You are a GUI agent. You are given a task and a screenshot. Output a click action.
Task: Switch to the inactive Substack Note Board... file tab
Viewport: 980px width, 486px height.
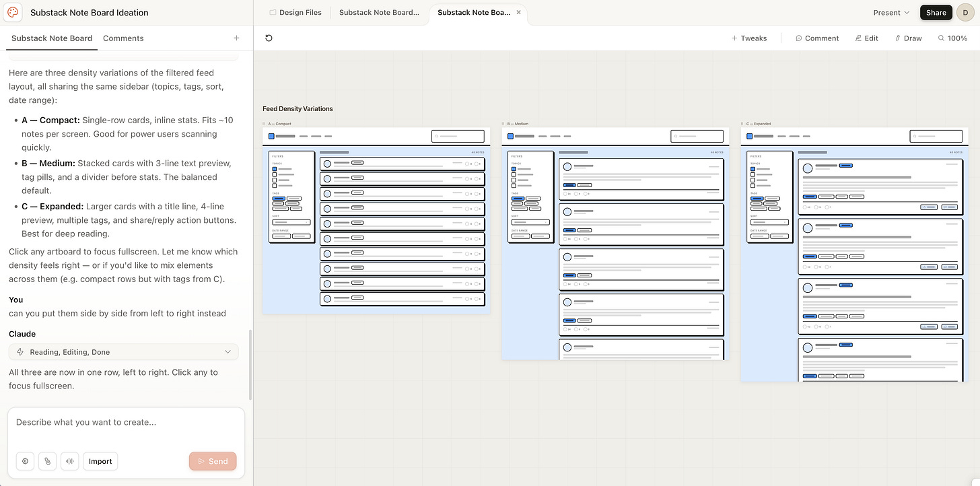[379, 12]
